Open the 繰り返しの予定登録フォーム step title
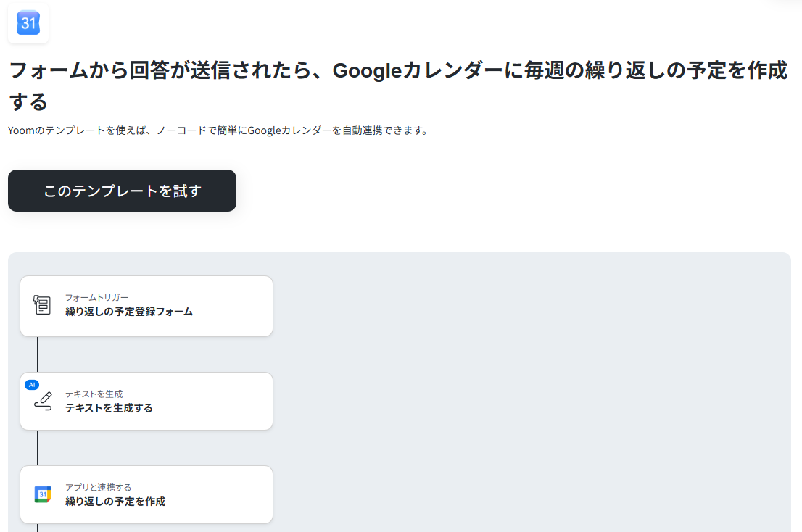Screen dimensions: 802x532 click(129, 312)
